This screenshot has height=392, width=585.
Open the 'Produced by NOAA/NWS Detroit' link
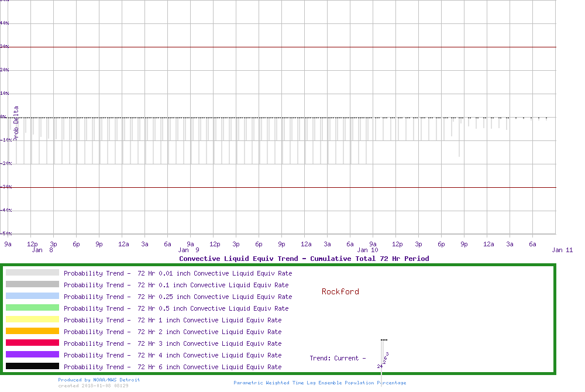[x=99, y=380]
